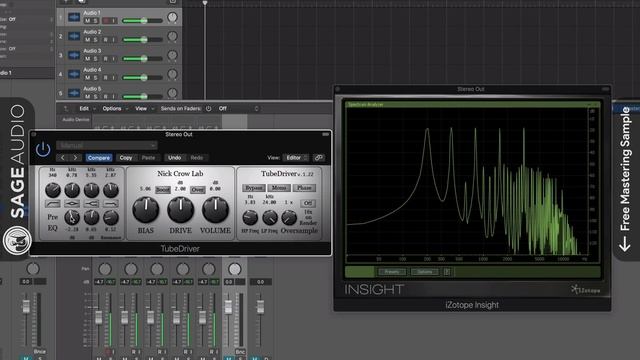Click Paste in TubeDriver header
The width and height of the screenshot is (640, 360).
(x=149, y=158)
